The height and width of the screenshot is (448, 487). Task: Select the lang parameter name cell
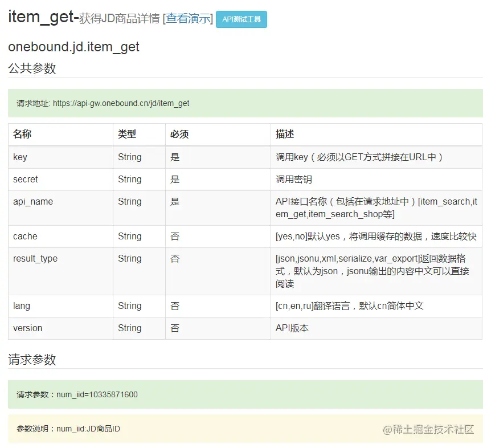click(60, 306)
